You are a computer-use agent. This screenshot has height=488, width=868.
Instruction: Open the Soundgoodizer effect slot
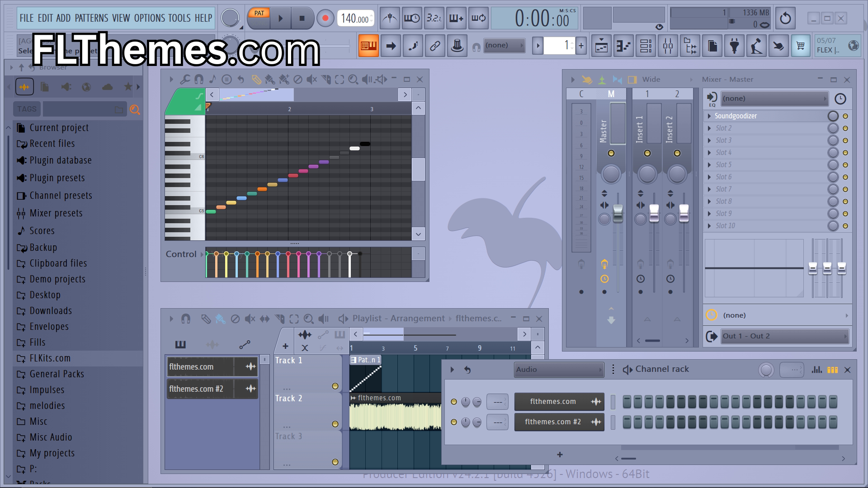tap(736, 116)
